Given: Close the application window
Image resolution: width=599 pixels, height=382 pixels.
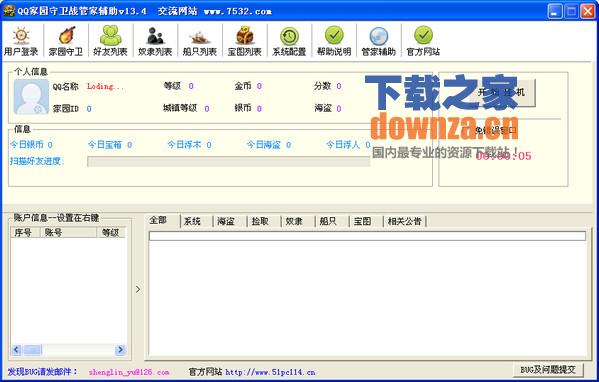Looking at the screenshot, I should (588, 11).
